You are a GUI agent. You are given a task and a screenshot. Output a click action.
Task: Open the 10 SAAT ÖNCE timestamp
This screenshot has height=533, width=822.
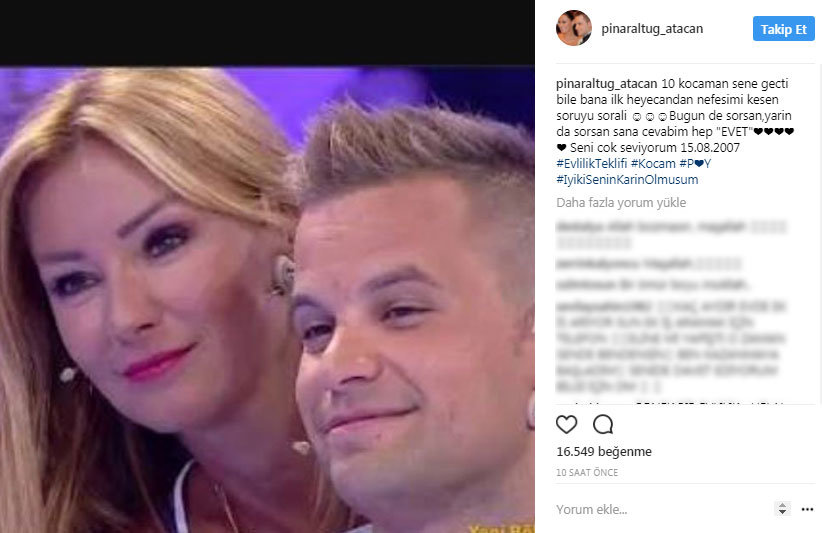[587, 472]
